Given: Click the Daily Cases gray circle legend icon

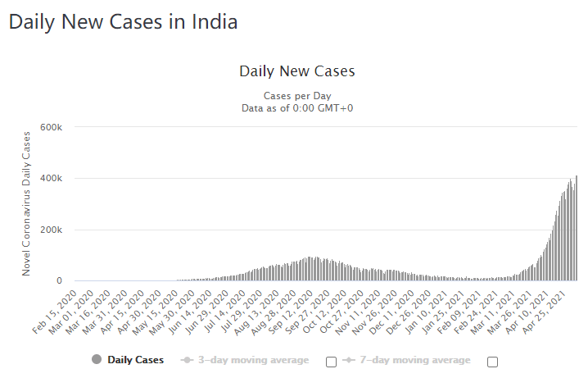Looking at the screenshot, I should pyautogui.click(x=97, y=359).
